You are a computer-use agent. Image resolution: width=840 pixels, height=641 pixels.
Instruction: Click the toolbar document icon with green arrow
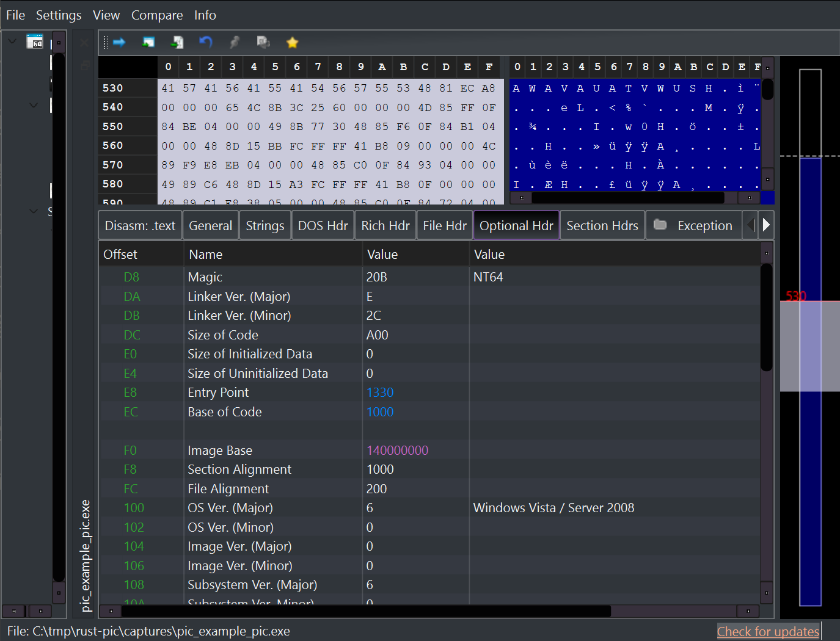(177, 42)
